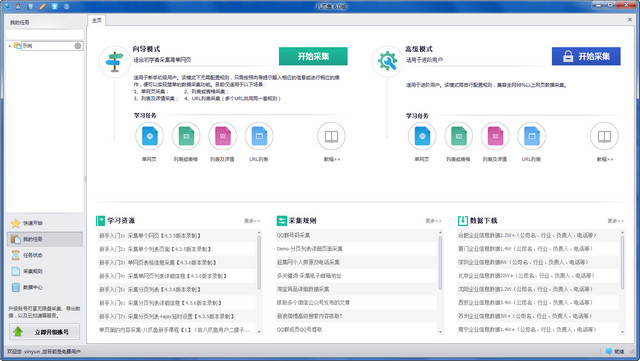This screenshot has width=640, height=361.
Task: Click the user account icon in title bar
Action: (18, 6)
